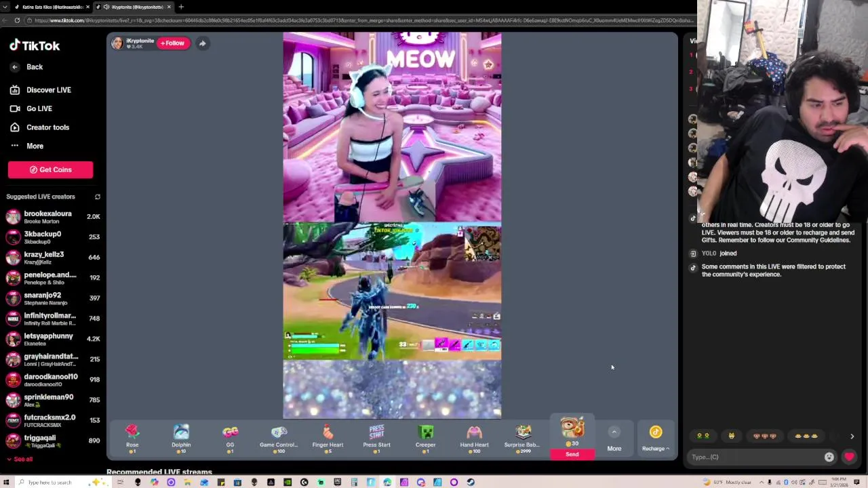
Task: Click the TikTok logo
Action: pyautogui.click(x=35, y=45)
